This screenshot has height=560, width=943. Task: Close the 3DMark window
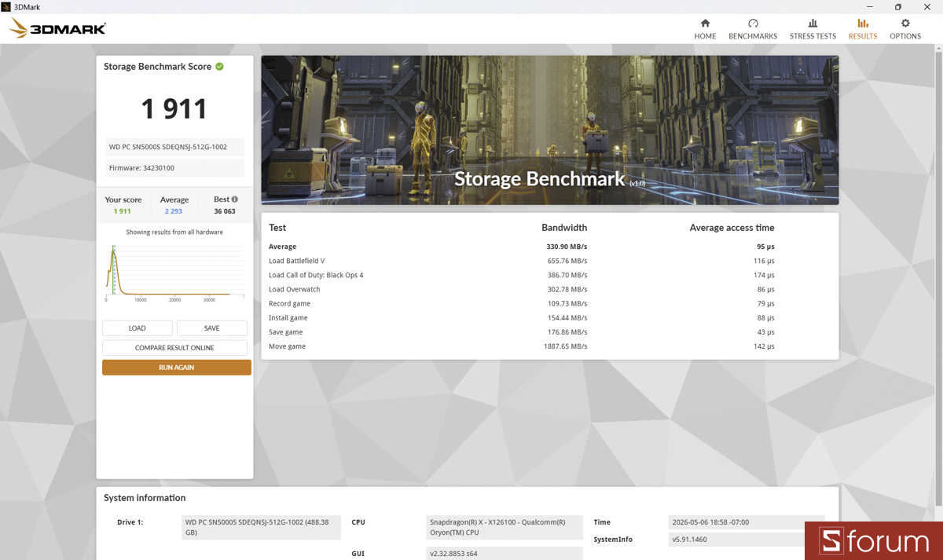pos(927,6)
